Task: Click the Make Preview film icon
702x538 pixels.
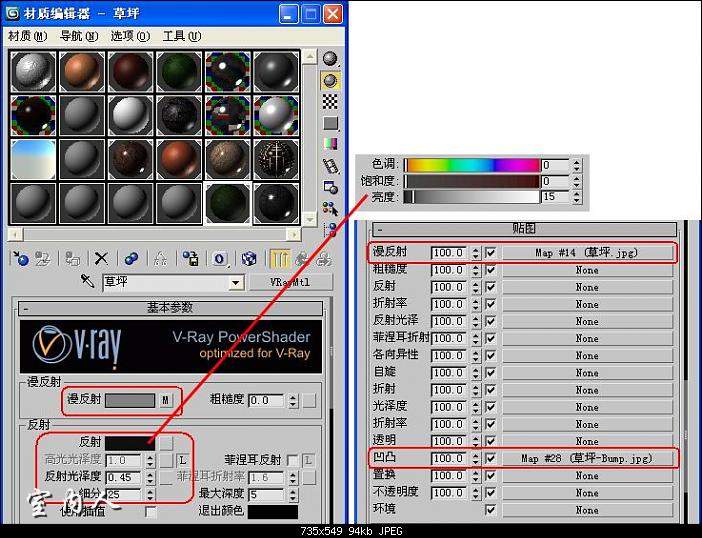Action: click(331, 166)
